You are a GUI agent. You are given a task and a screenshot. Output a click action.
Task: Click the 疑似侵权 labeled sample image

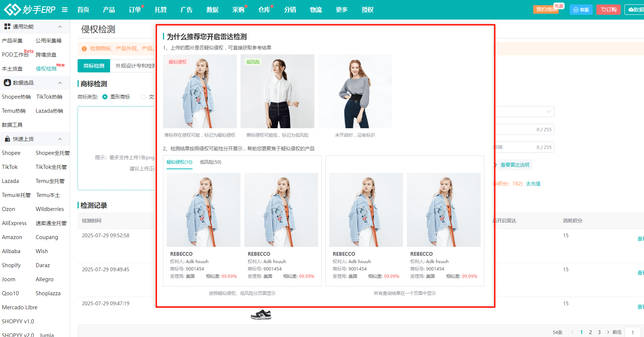(200, 91)
